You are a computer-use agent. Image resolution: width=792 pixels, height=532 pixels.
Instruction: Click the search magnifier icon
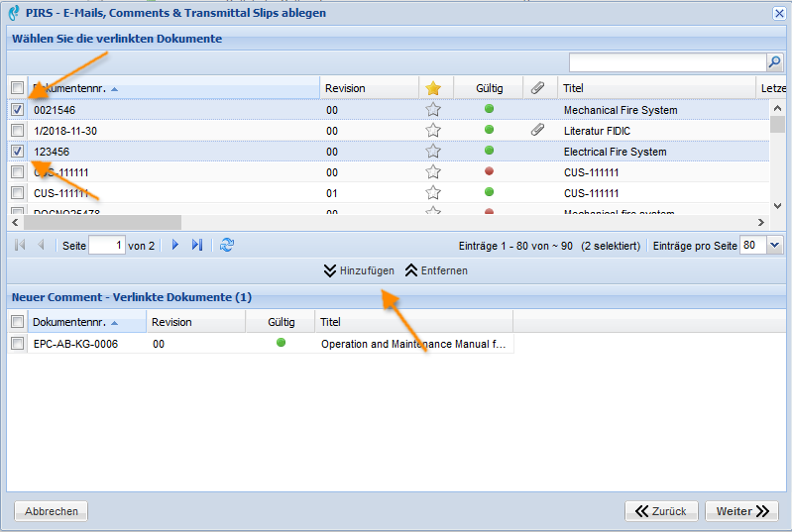point(775,62)
